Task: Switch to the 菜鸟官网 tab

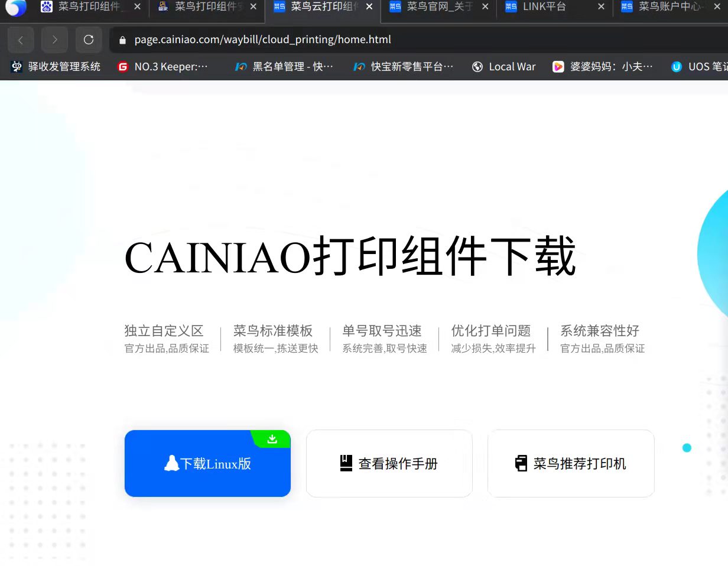Action: pos(437,6)
